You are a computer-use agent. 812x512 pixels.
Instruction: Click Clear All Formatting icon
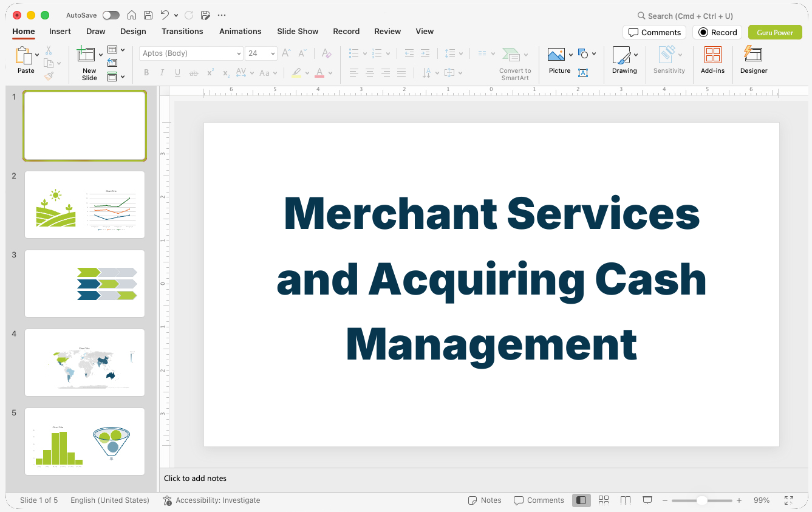point(326,53)
